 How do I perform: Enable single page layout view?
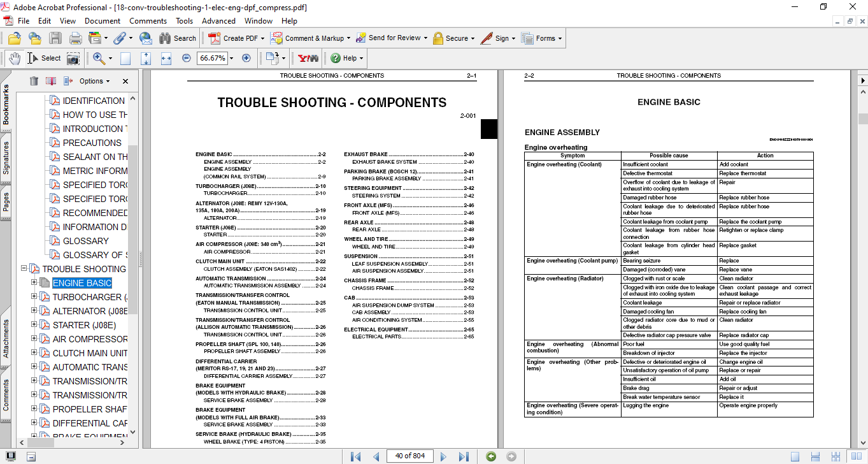[x=795, y=456]
